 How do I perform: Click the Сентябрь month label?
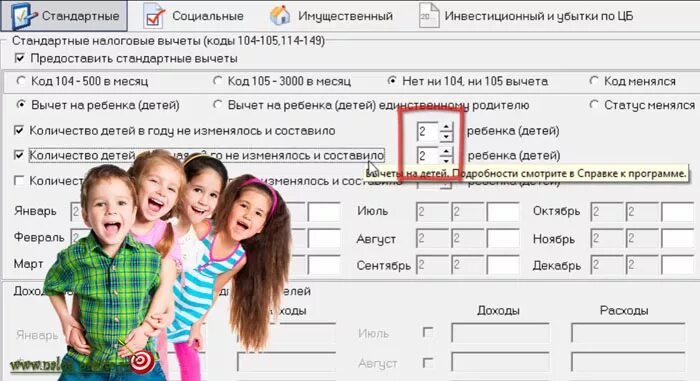[383, 266]
